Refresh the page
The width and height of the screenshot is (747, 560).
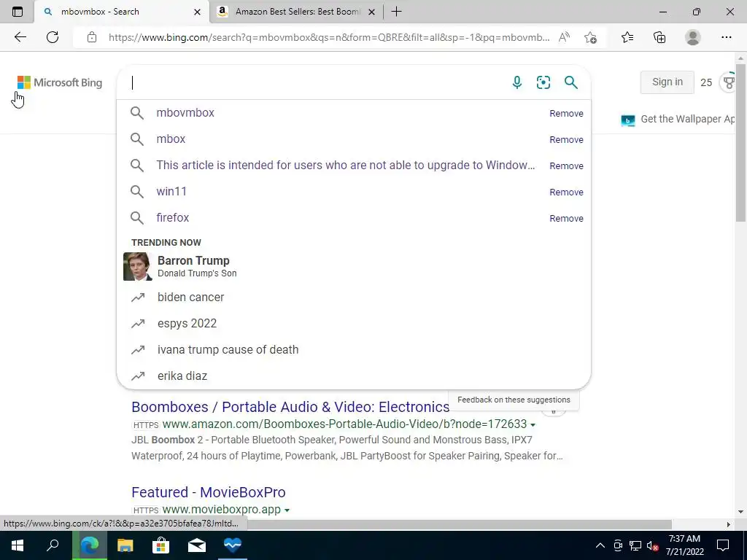pyautogui.click(x=53, y=37)
